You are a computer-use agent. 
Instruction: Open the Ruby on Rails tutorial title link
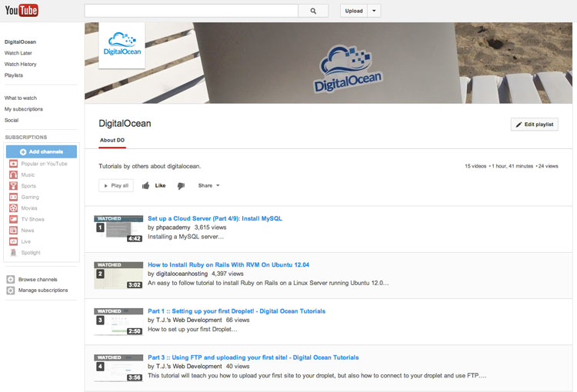click(228, 264)
